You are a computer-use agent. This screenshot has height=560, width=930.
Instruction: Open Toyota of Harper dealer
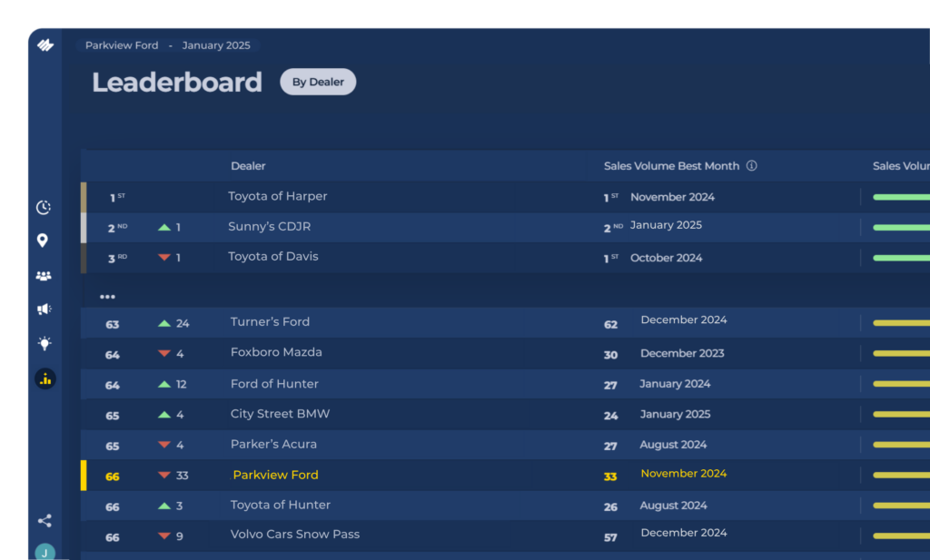[x=278, y=196]
